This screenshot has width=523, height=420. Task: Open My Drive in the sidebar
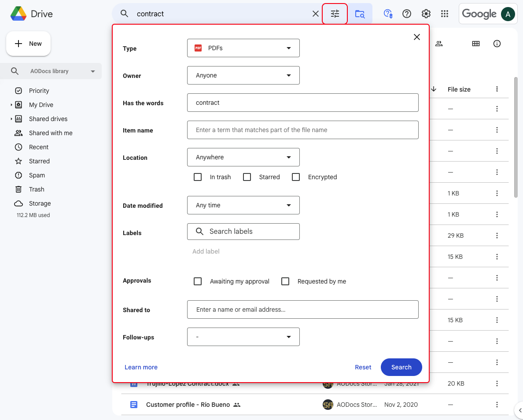[41, 105]
